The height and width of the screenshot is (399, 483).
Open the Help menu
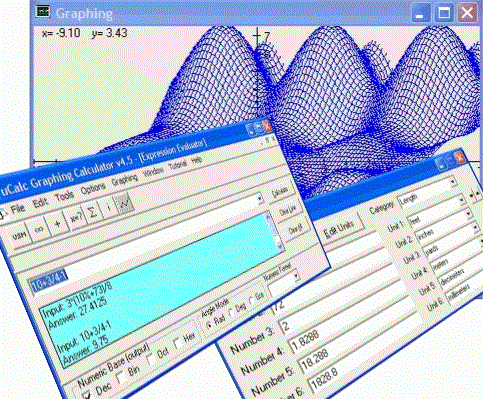pyautogui.click(x=197, y=161)
